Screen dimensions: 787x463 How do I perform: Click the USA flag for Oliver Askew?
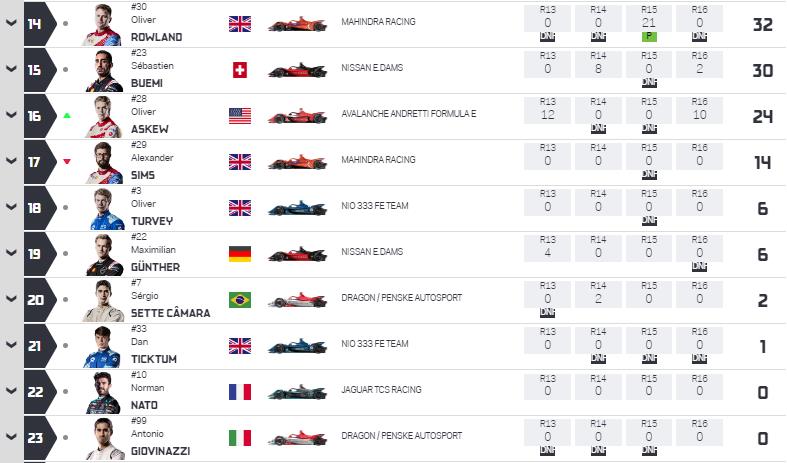point(240,116)
